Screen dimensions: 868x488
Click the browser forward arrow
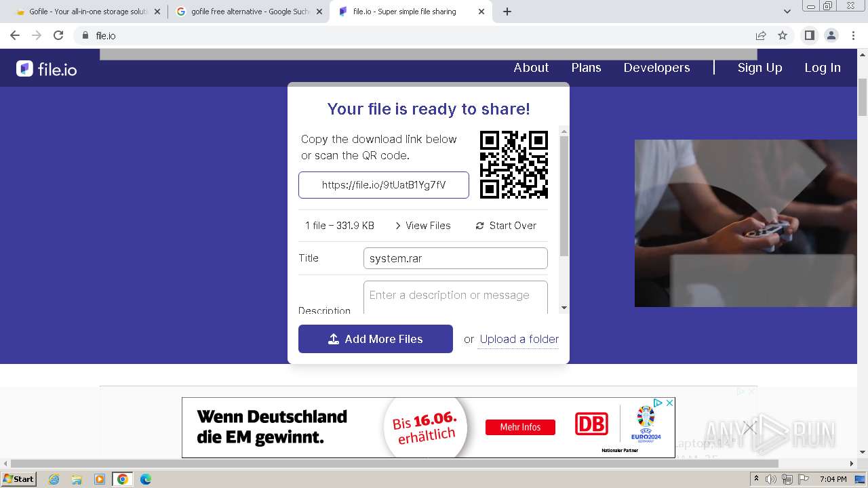click(x=37, y=35)
